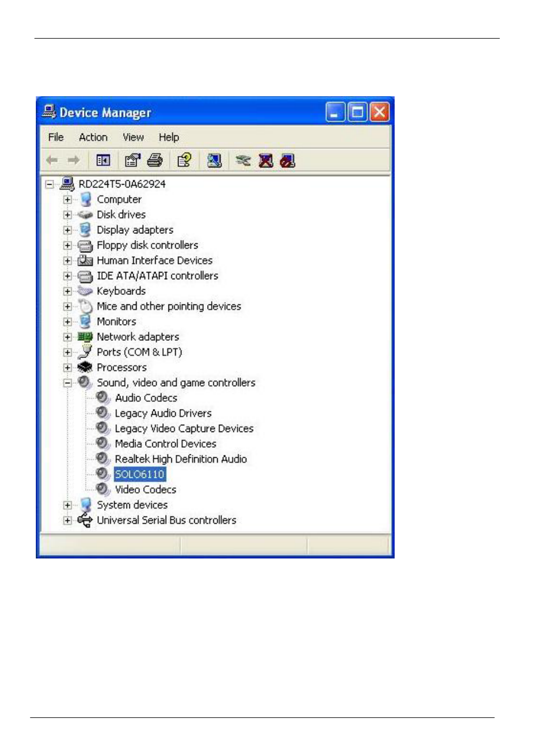The width and height of the screenshot is (534, 756).
Task: Collapse the RD224T5-0A62924 root node
Action: click(x=49, y=184)
